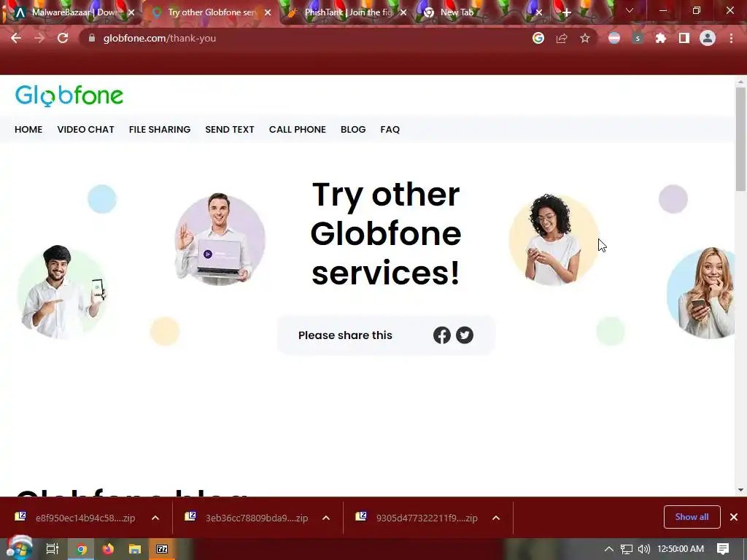Click the network tray icon
The width and height of the screenshot is (747, 560).
coord(627,549)
